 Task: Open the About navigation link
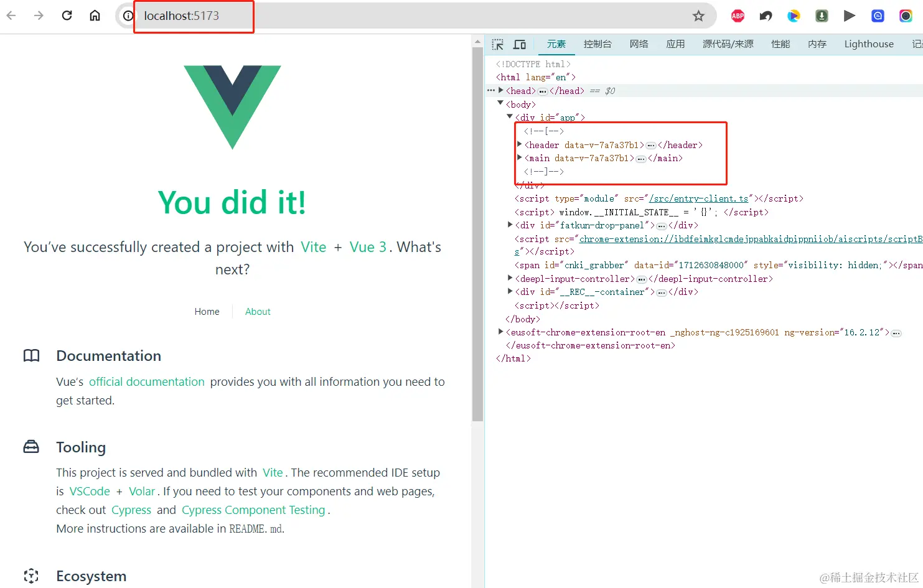(x=258, y=312)
